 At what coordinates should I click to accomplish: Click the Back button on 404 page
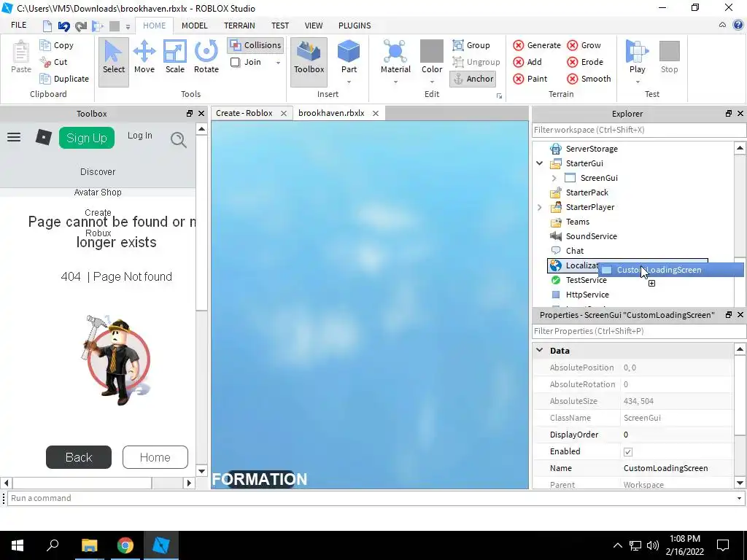79,457
